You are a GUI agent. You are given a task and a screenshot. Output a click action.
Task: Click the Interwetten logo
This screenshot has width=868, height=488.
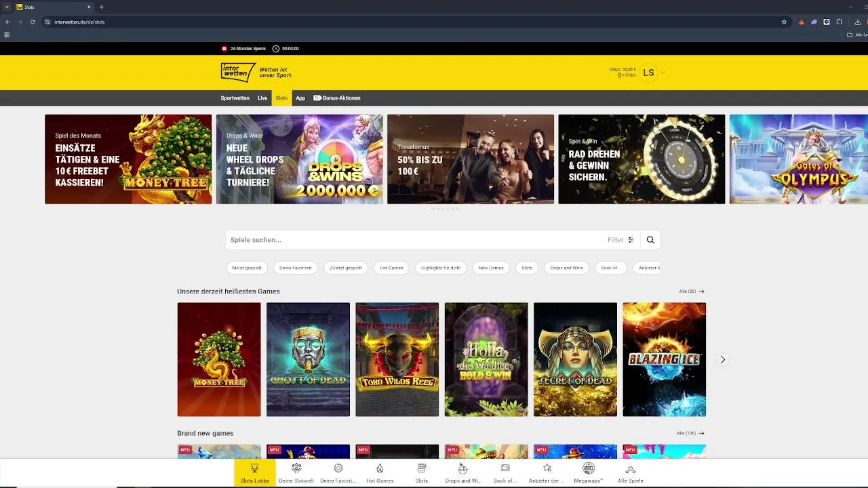(238, 72)
